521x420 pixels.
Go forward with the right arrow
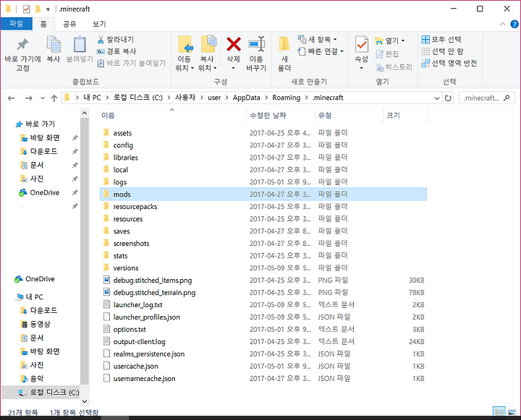(28, 98)
